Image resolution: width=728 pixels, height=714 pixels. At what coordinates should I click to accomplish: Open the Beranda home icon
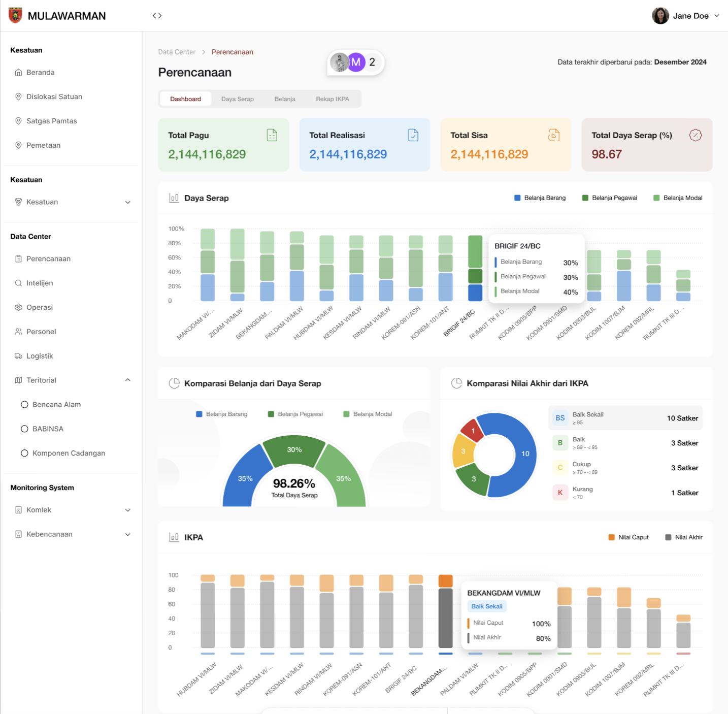[18, 72]
